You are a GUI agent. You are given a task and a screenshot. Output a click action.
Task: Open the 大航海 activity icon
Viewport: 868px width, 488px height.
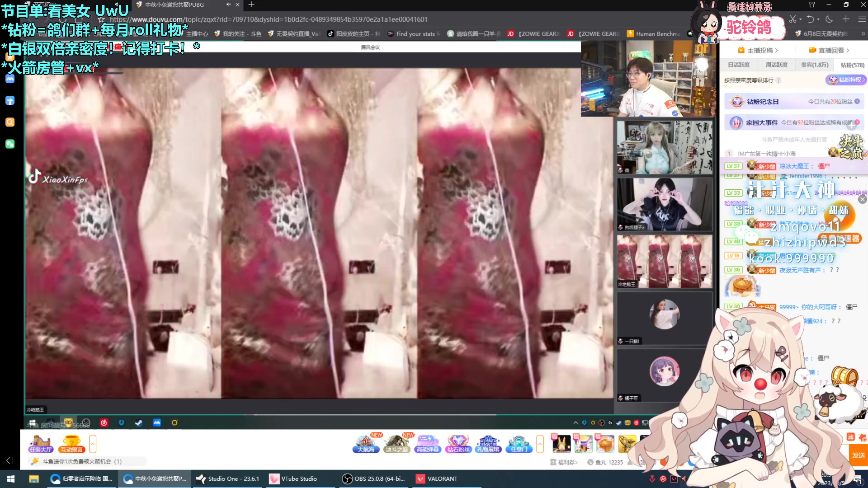pos(366,444)
